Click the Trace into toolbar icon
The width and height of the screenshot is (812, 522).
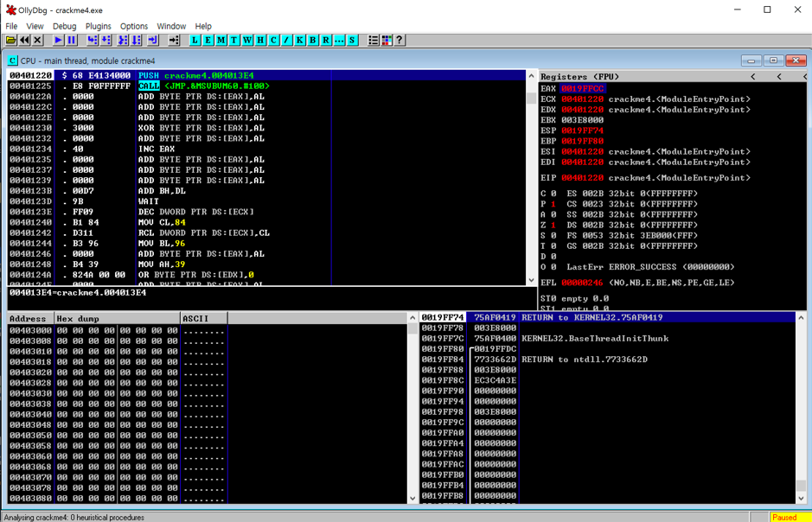pos(123,40)
